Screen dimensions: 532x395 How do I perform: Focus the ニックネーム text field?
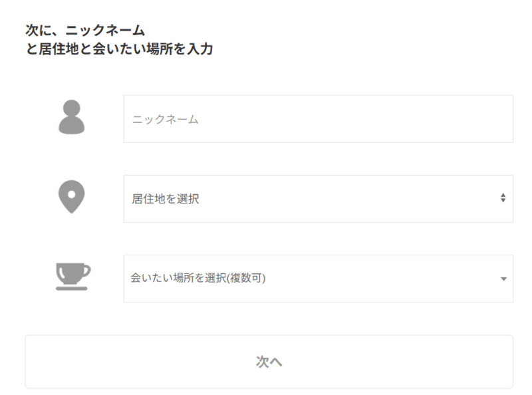point(319,119)
